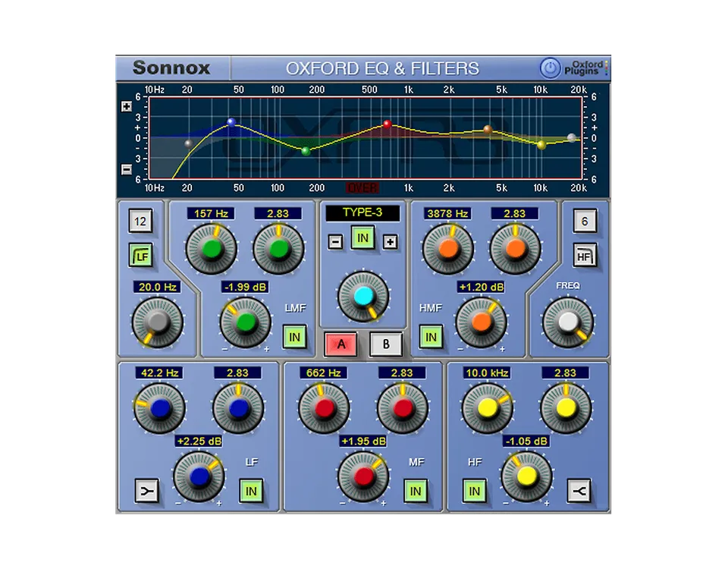728x572 pixels.
Task: Click the red OVER clip indicator
Action: tap(362, 187)
